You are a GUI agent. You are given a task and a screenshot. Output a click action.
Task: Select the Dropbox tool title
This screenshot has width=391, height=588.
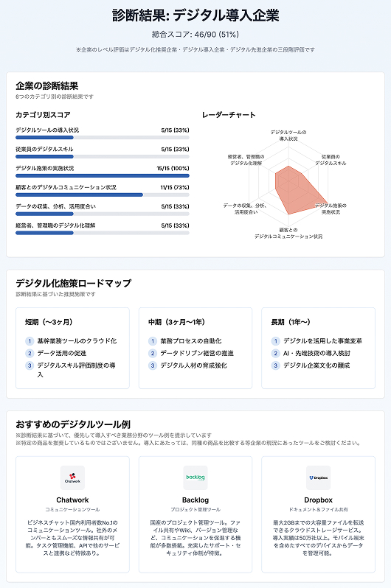318,500
